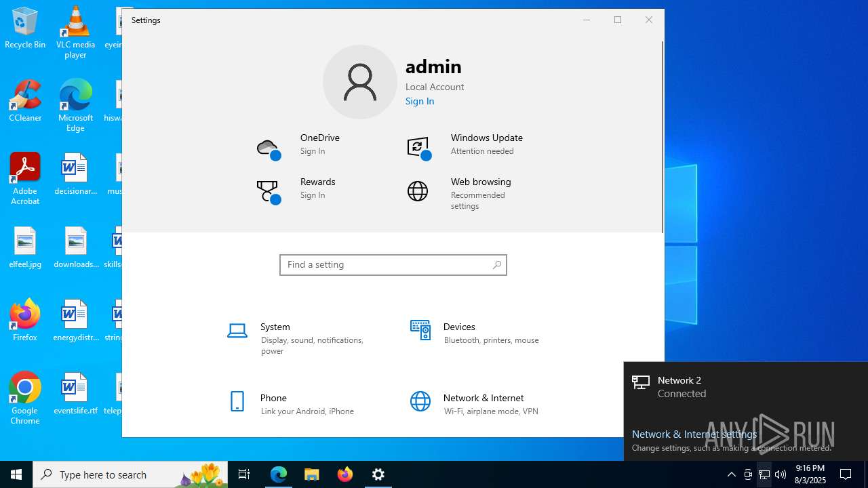Click the OneDrive cloud icon

coord(269,148)
